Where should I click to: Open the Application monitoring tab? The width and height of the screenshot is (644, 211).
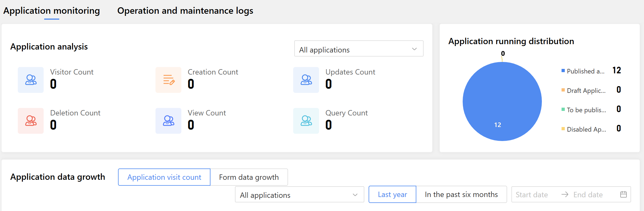pos(51,11)
